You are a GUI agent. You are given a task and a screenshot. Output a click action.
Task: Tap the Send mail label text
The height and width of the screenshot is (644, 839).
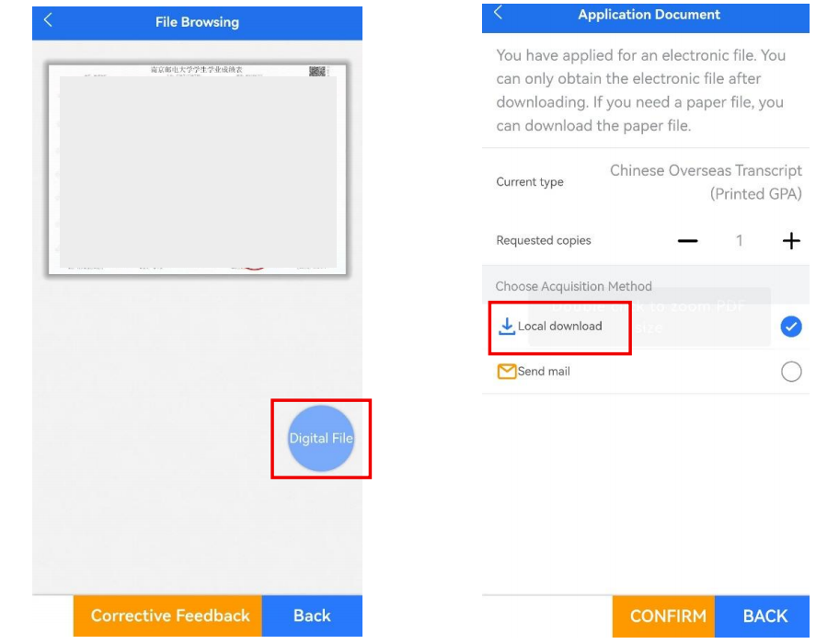coord(544,371)
